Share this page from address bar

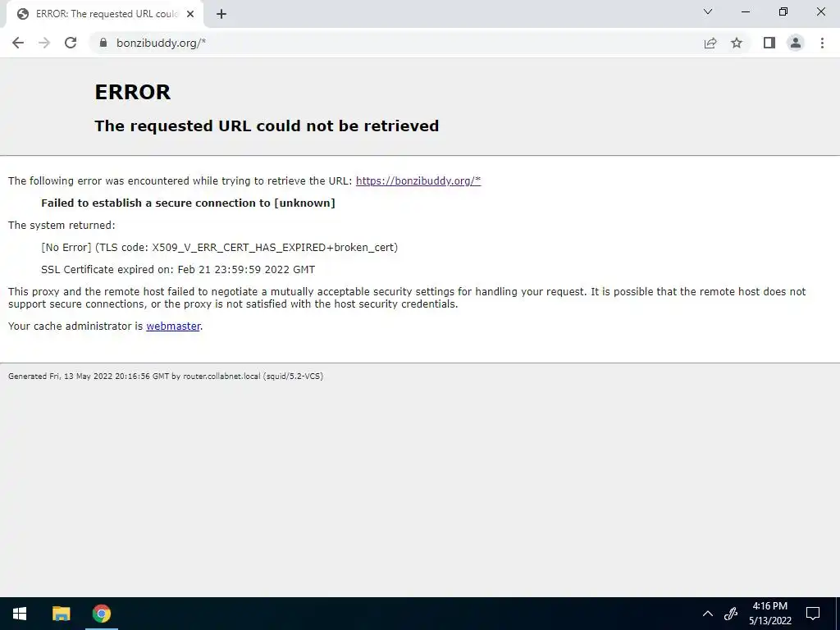click(x=710, y=43)
